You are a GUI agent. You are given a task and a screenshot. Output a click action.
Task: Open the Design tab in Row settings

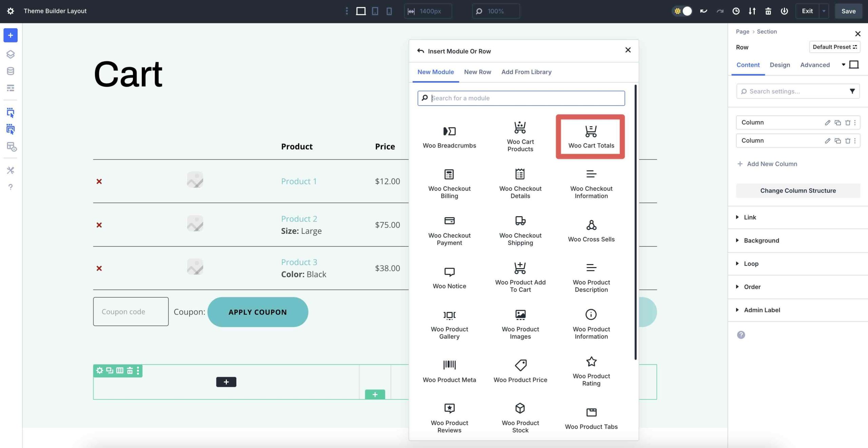[780, 65]
